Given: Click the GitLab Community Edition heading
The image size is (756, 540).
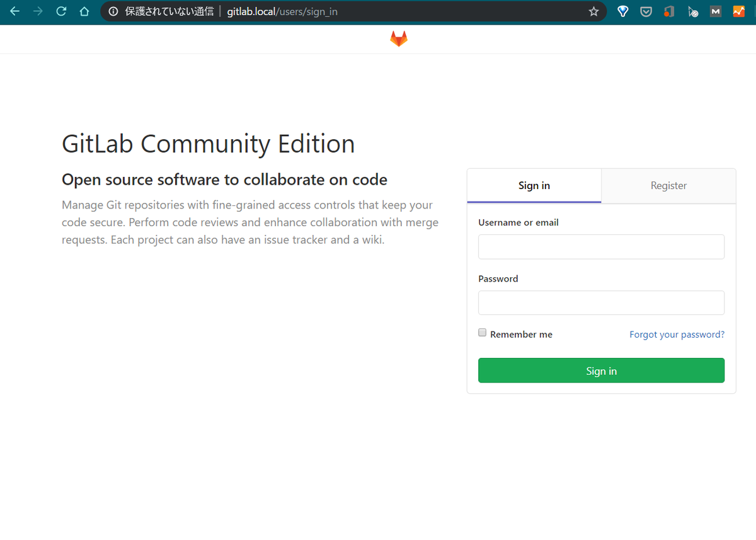Looking at the screenshot, I should 209,144.
